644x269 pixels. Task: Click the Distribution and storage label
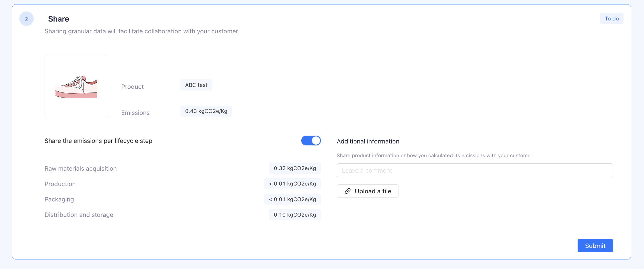click(79, 215)
